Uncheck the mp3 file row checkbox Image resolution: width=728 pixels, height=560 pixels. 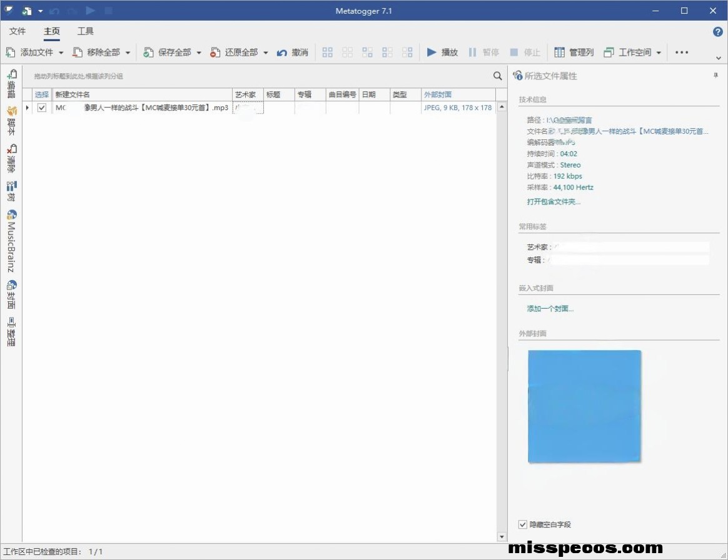pyautogui.click(x=42, y=107)
